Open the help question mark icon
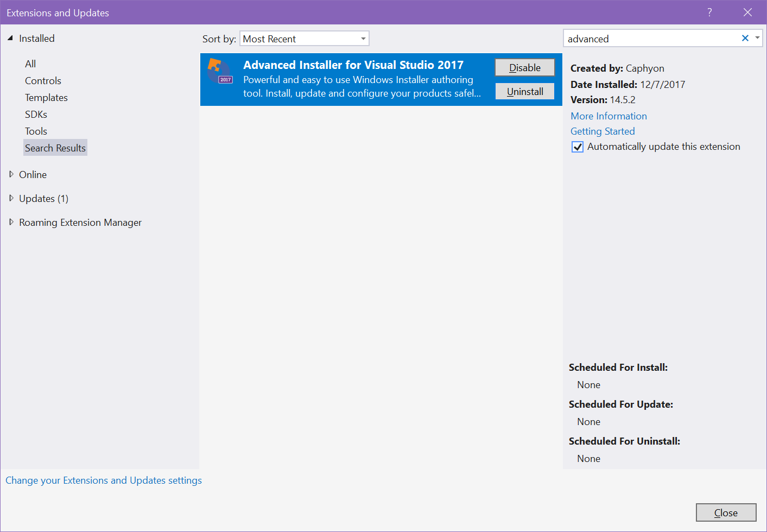This screenshot has width=767, height=532. (x=709, y=12)
